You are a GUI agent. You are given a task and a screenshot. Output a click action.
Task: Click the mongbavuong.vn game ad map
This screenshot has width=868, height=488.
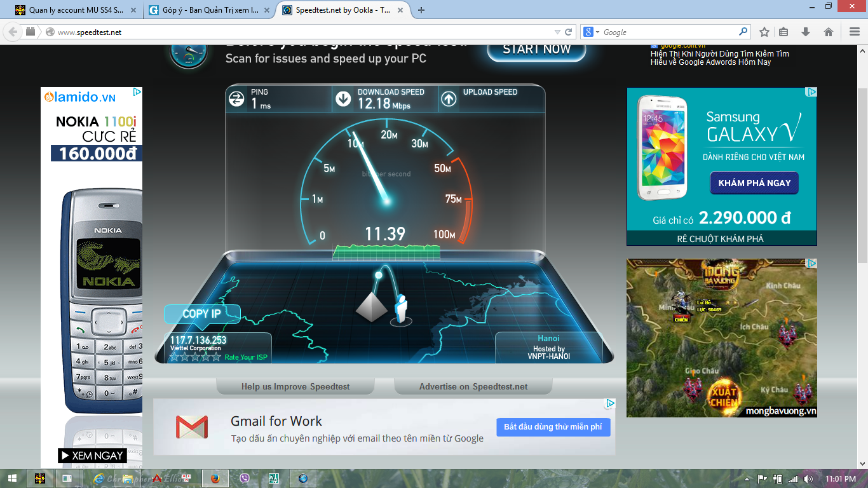pos(722,338)
